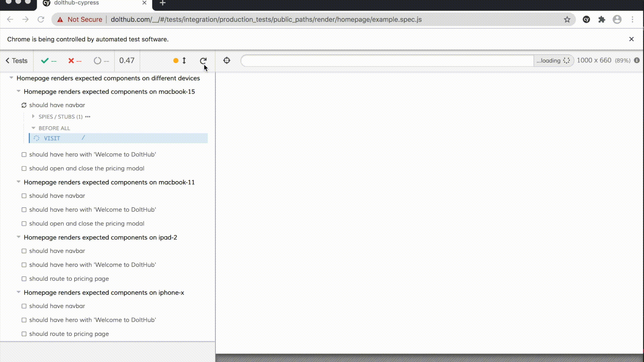Image resolution: width=644 pixels, height=362 pixels.
Task: Select the dolthub-cypress browser tab
Action: [x=76, y=3]
